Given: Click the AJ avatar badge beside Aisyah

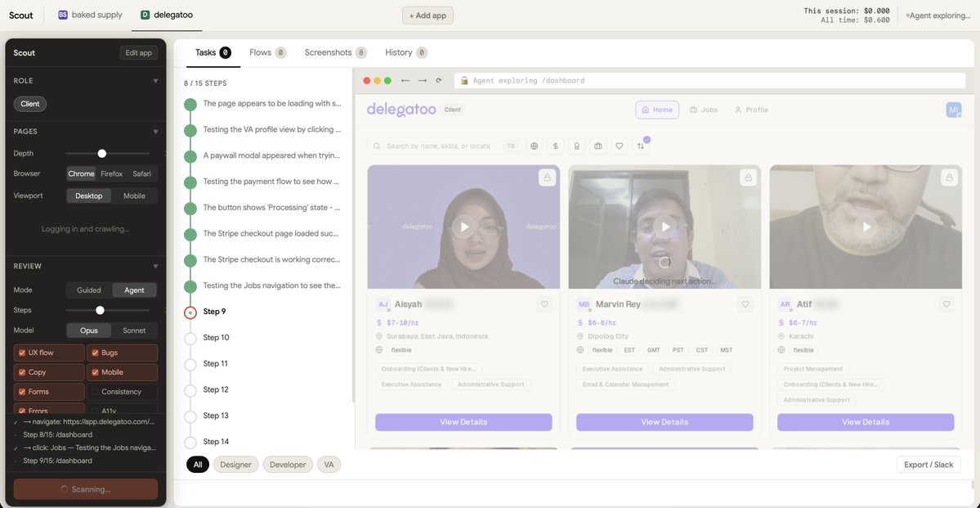Looking at the screenshot, I should click(x=383, y=304).
